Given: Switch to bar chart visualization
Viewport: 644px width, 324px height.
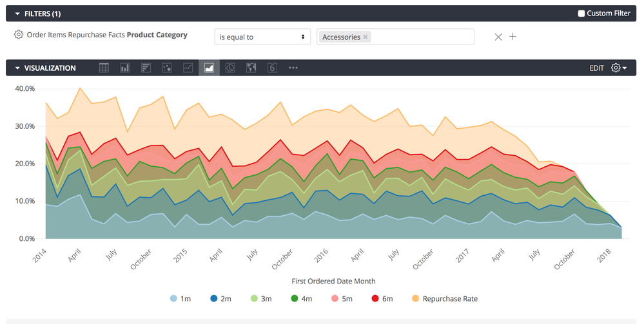Looking at the screenshot, I should click(146, 68).
